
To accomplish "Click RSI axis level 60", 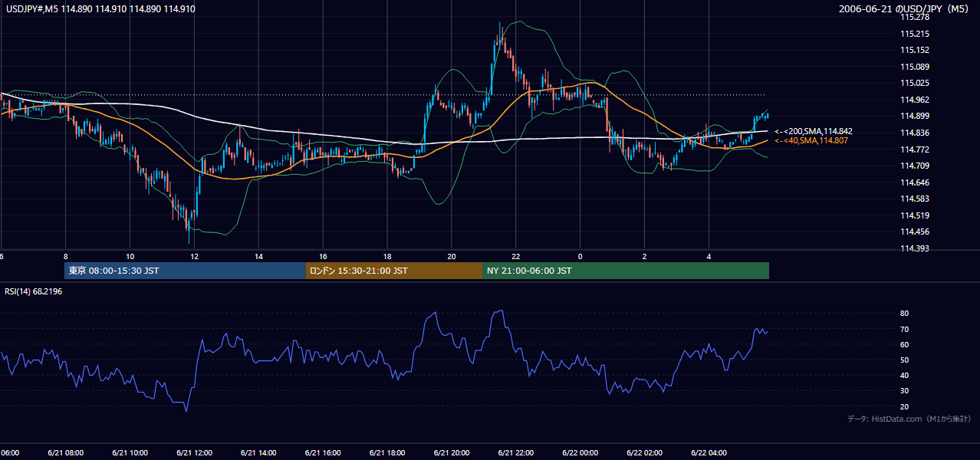I will (x=904, y=344).
